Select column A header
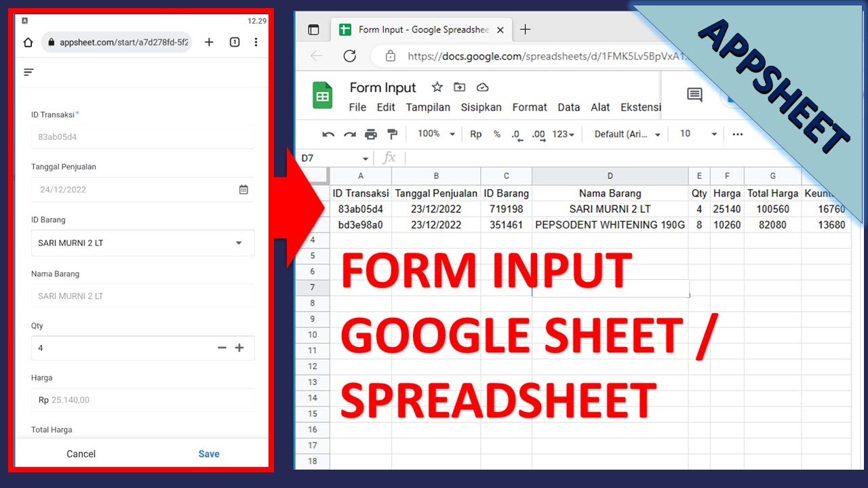The width and height of the screenshot is (868, 488). pyautogui.click(x=360, y=176)
